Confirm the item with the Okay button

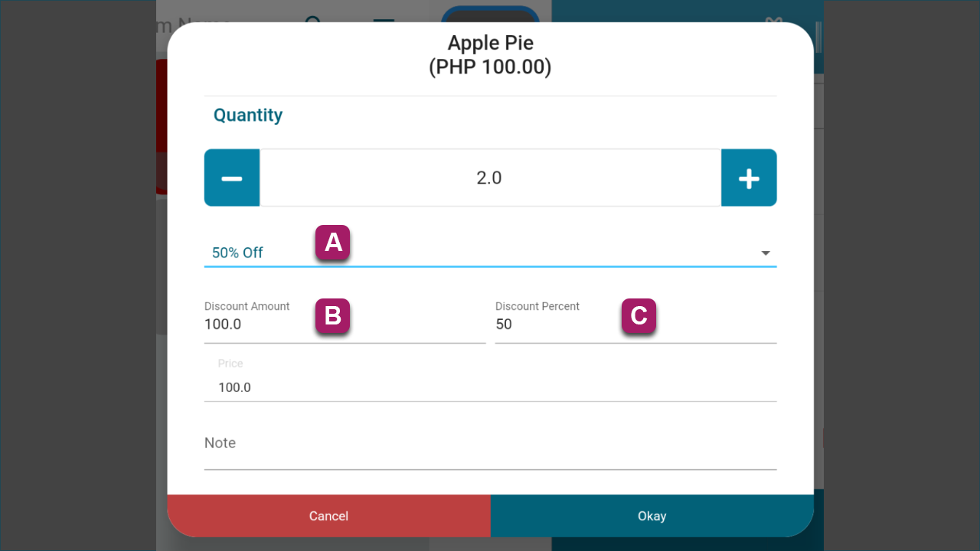pyautogui.click(x=652, y=516)
